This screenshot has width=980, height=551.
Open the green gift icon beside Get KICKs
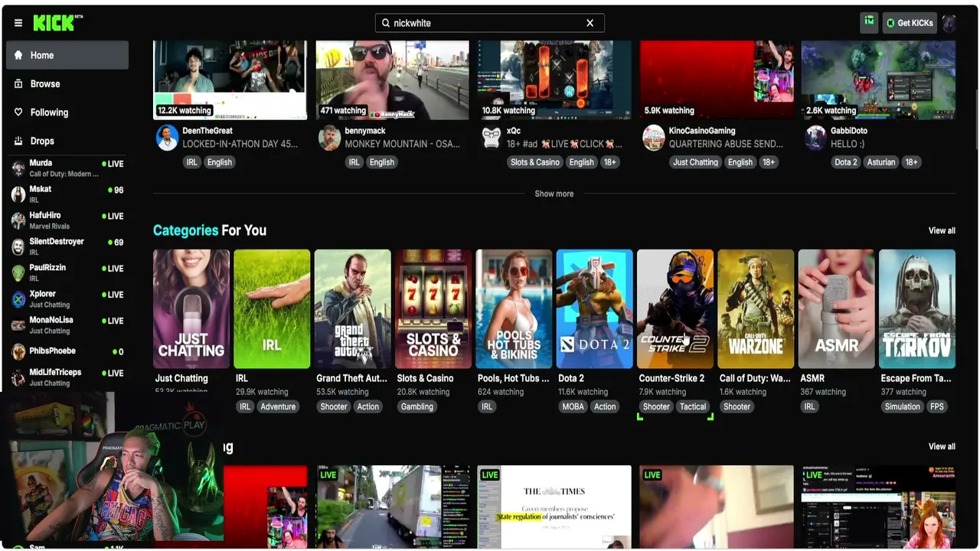tap(869, 23)
